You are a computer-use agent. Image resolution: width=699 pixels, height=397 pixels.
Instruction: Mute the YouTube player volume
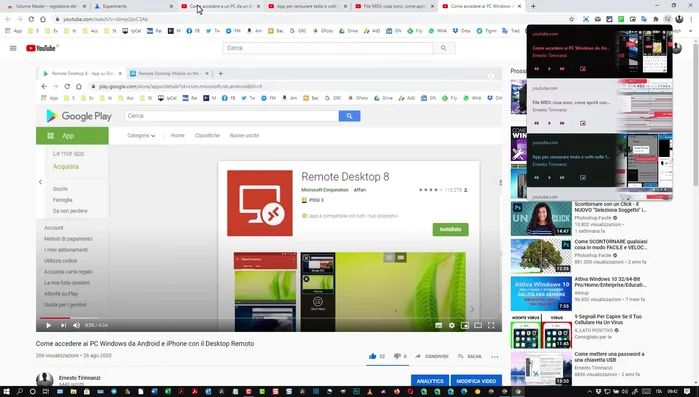click(x=76, y=325)
